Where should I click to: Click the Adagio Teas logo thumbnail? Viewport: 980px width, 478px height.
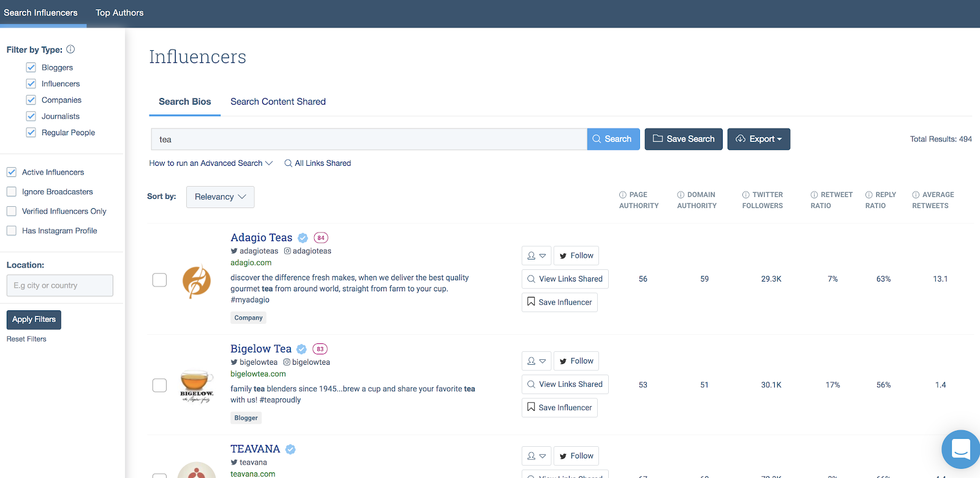[197, 282]
